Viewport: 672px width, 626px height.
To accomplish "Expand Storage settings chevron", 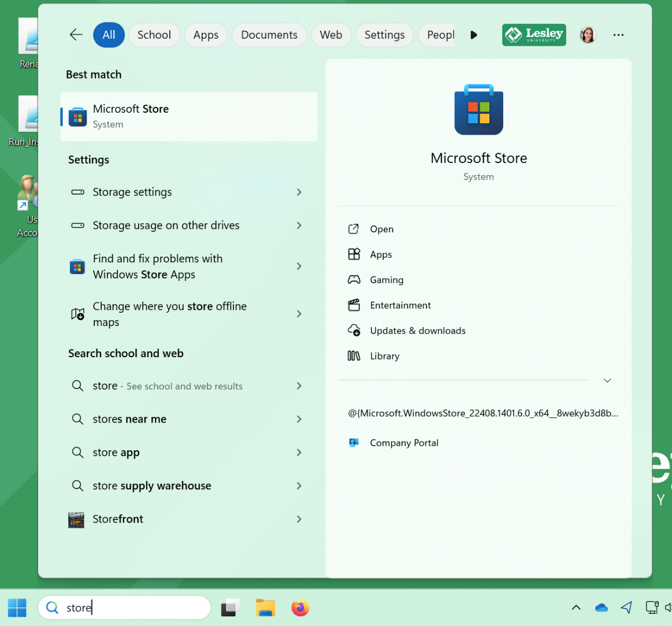I will tap(299, 192).
